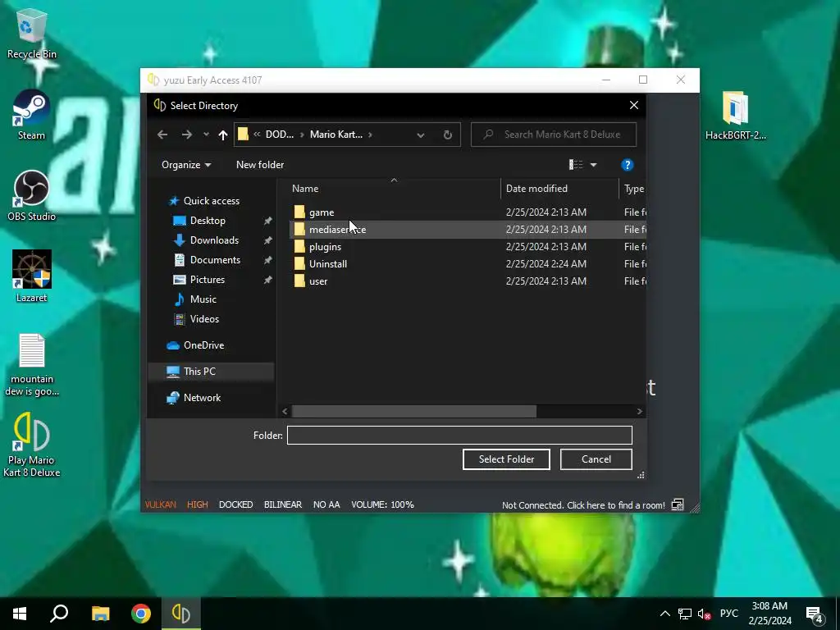Click the horizontal scrollbar in the file list
Image resolution: width=840 pixels, height=630 pixels.
414,412
